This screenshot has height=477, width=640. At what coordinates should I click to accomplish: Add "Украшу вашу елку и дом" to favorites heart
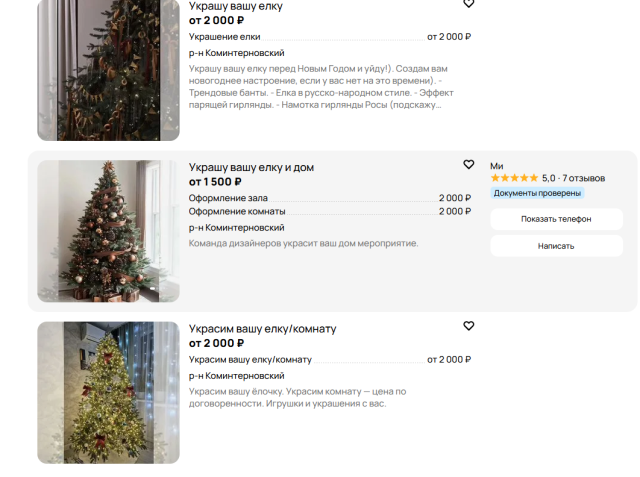[x=469, y=164]
